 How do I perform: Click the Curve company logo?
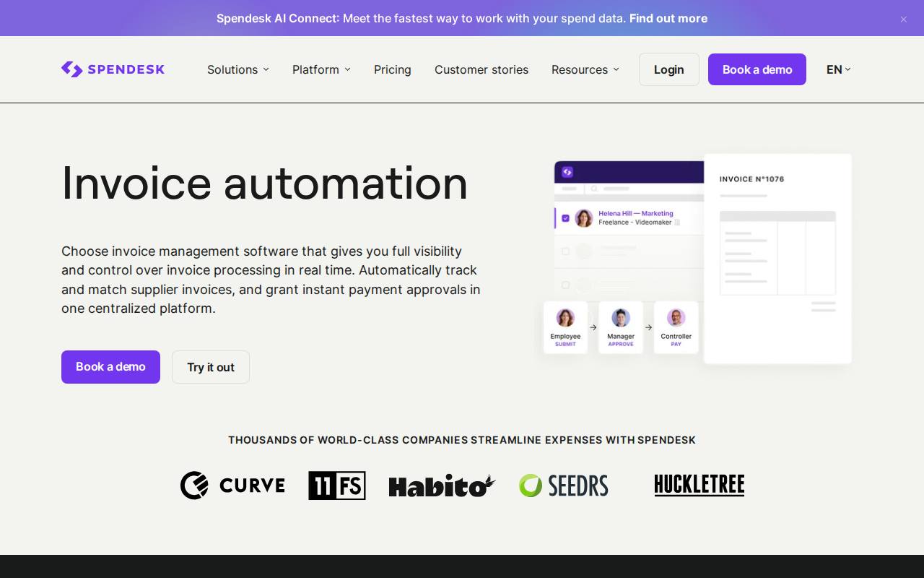click(232, 486)
